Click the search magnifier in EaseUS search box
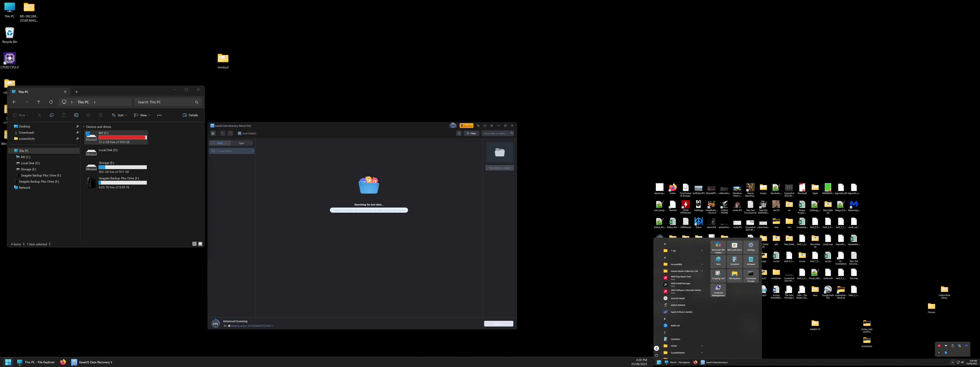 511,133
